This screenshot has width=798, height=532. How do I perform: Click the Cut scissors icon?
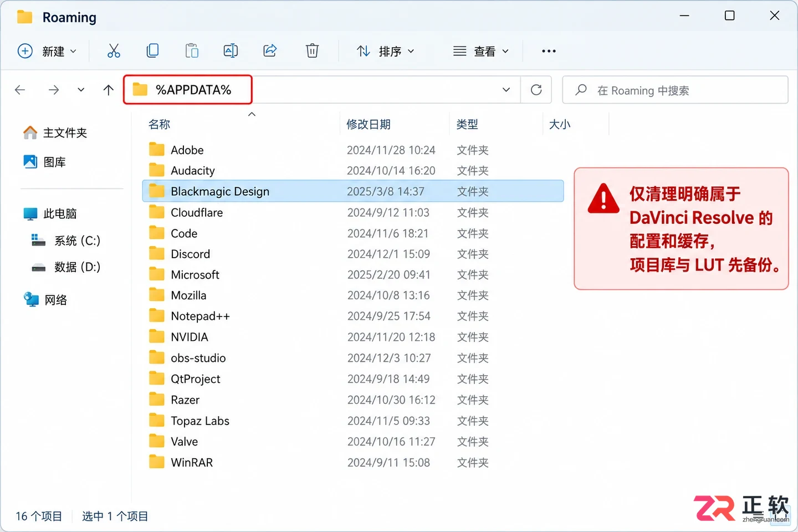point(114,51)
